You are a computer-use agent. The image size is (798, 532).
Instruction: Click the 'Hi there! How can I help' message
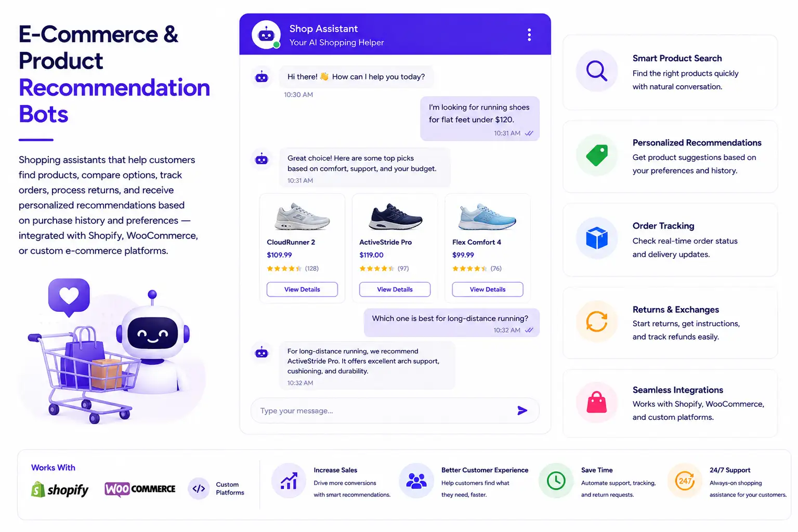point(356,77)
